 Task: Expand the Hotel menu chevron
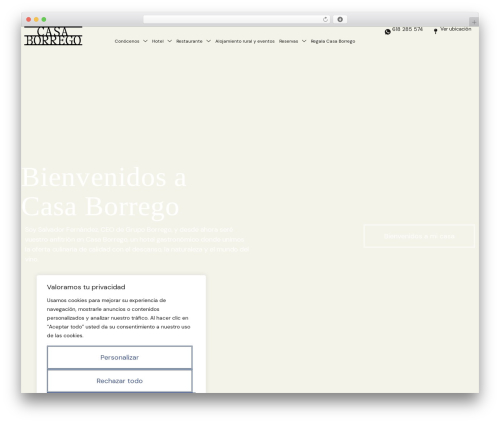pos(169,41)
